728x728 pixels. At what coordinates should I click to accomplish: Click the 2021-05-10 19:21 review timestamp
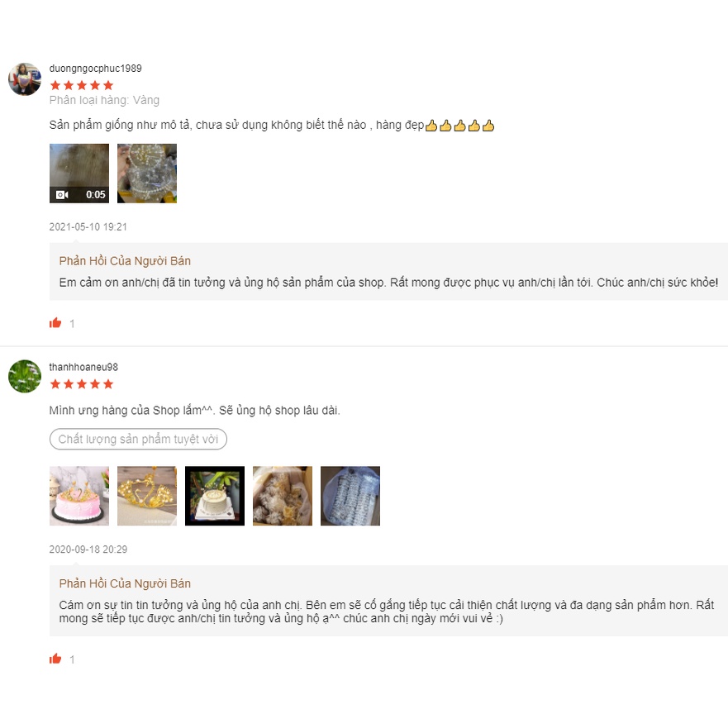[x=88, y=226]
